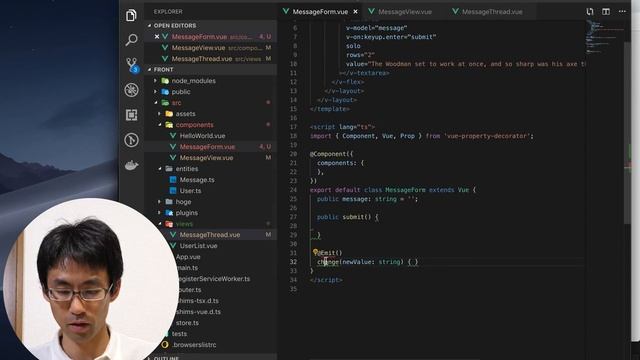Open MessageView.vue from Open Editors list
This screenshot has width=640, height=360.
tap(210, 47)
